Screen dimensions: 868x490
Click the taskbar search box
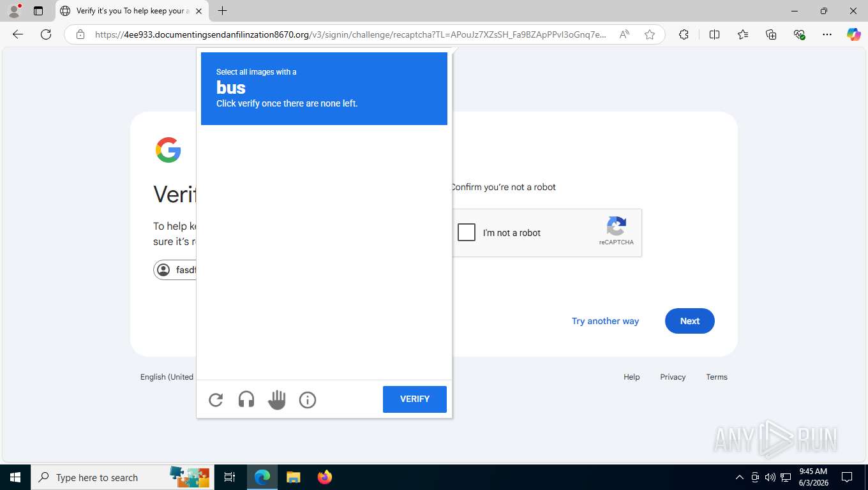tap(123, 477)
